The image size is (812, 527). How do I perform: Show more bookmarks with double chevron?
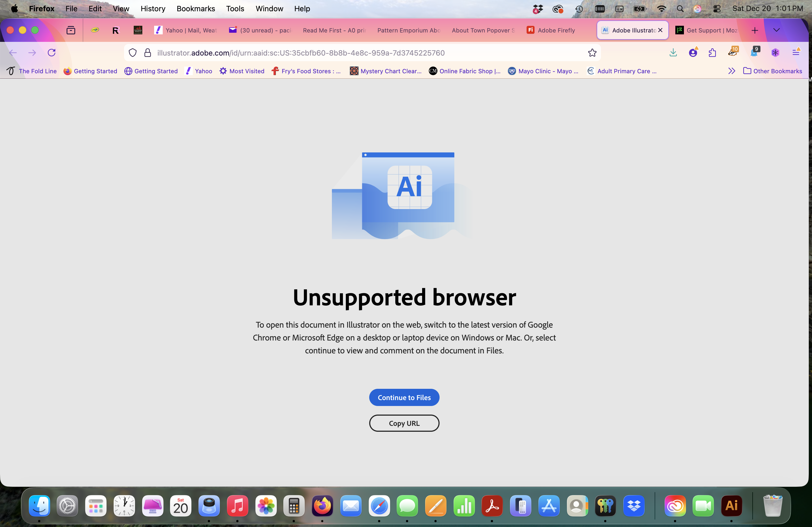(x=731, y=71)
